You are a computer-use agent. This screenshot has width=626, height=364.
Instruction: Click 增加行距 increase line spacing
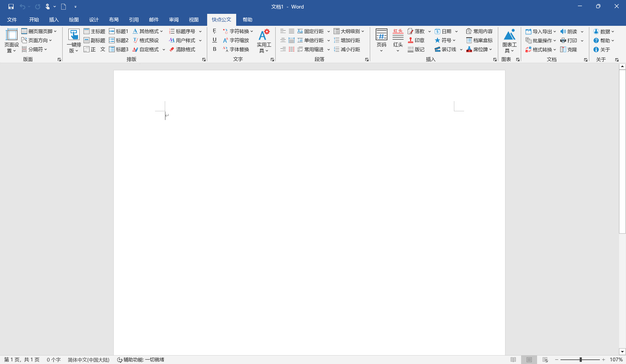pyautogui.click(x=347, y=40)
